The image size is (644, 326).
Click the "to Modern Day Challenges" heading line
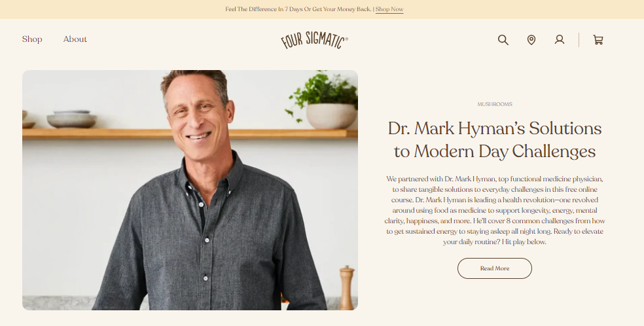(x=495, y=151)
